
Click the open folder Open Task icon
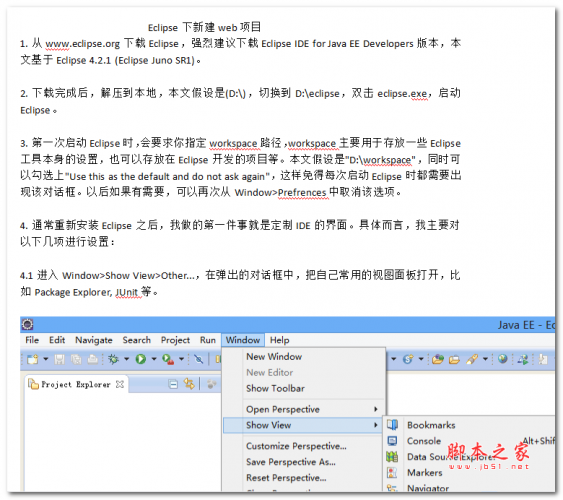pos(454,359)
